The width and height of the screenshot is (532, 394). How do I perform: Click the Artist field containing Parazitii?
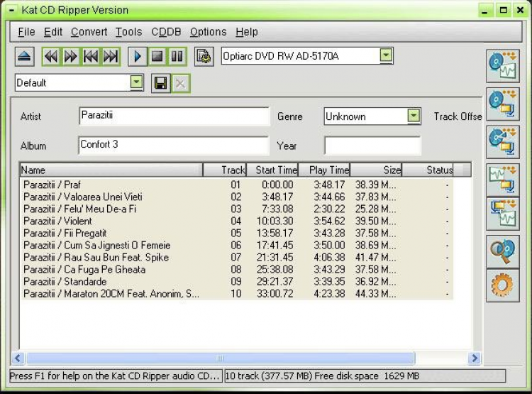tap(174, 116)
